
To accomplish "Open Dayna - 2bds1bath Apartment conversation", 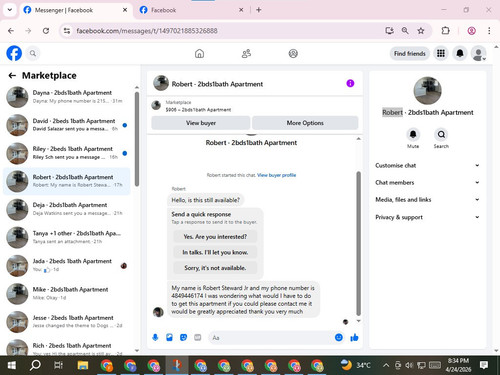I will coord(67,97).
